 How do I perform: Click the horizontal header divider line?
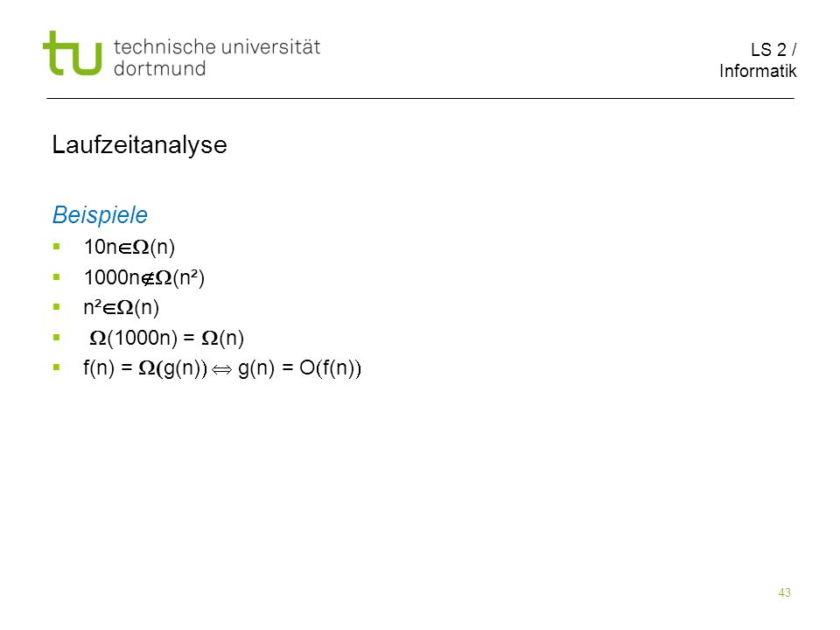pyautogui.click(x=421, y=99)
